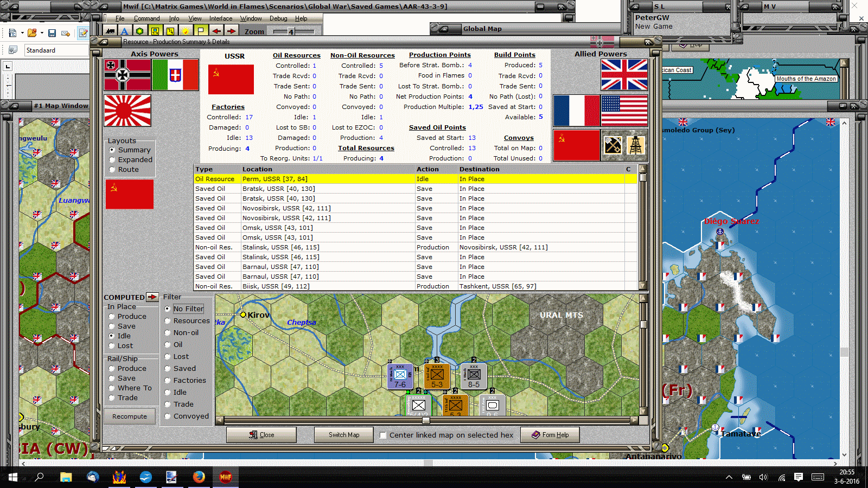This screenshot has height=488, width=868.
Task: Open the Info menu
Action: (174, 18)
